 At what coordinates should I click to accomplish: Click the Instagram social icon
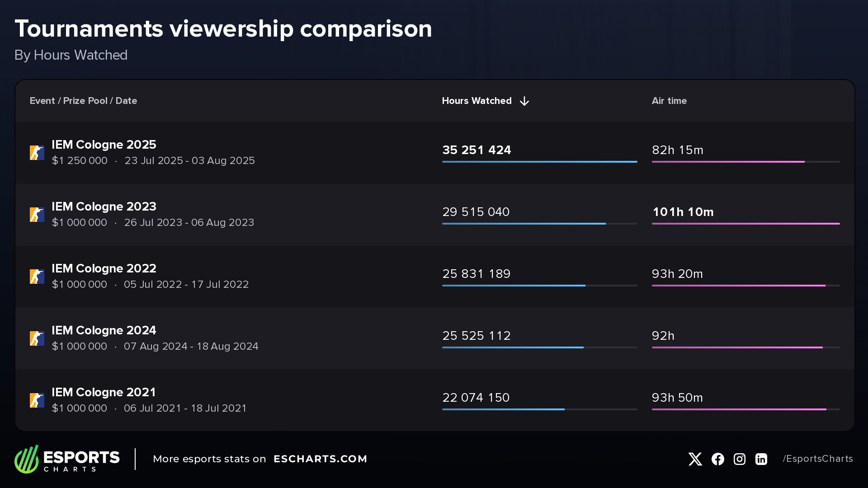point(739,459)
